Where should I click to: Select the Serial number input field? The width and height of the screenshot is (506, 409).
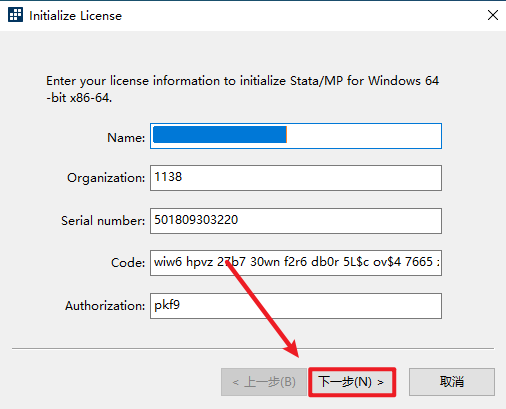(x=296, y=221)
